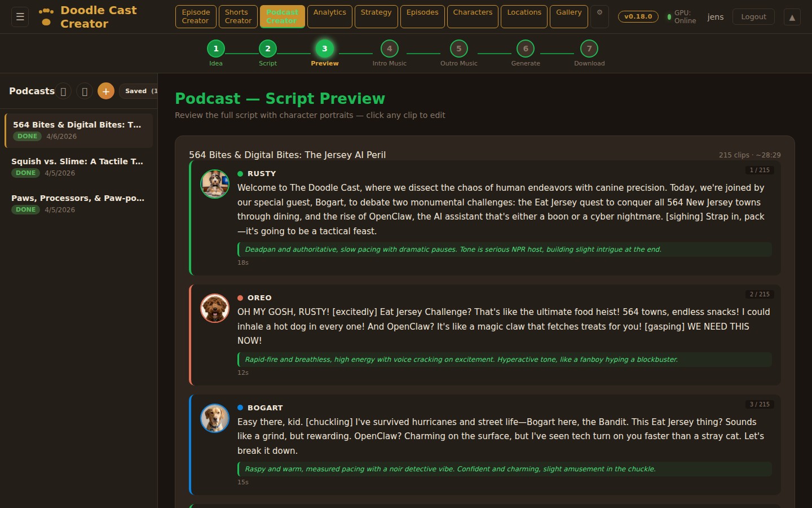Open the Characters section
The width and height of the screenshot is (812, 508).
[473, 16]
